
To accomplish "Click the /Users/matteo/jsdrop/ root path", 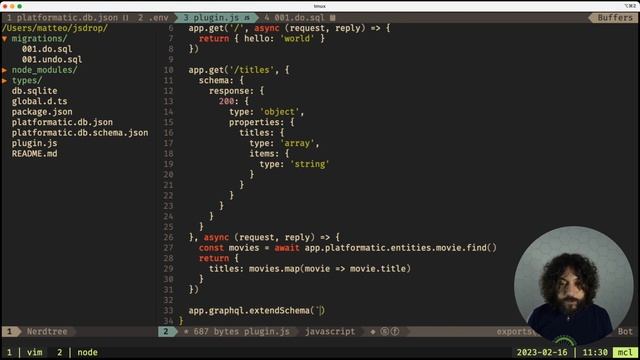I will [55, 28].
